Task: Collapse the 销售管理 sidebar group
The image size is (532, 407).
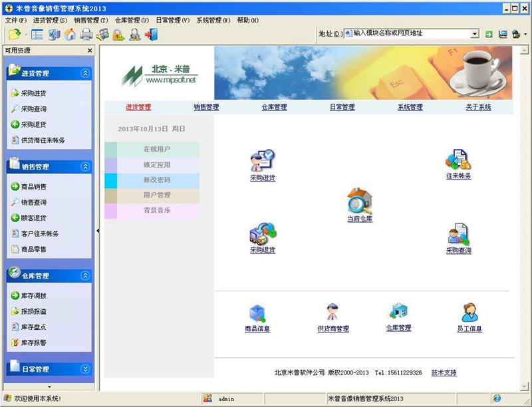Action: point(85,166)
